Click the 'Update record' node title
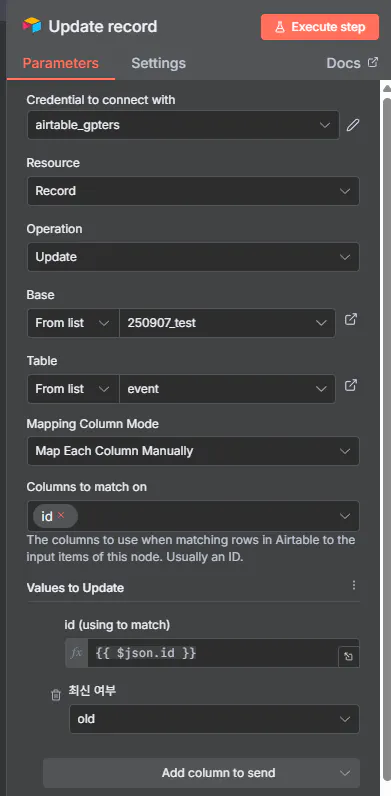The image size is (391, 796). click(103, 26)
